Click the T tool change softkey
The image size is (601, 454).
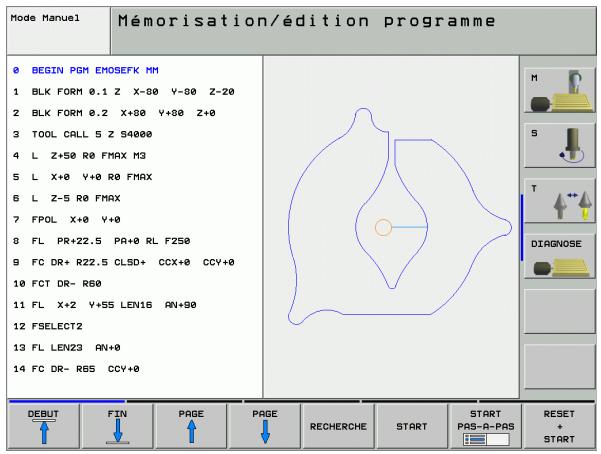(559, 201)
